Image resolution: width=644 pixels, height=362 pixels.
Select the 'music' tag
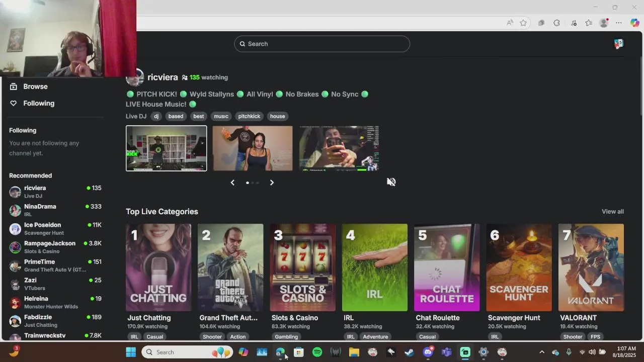(x=221, y=116)
